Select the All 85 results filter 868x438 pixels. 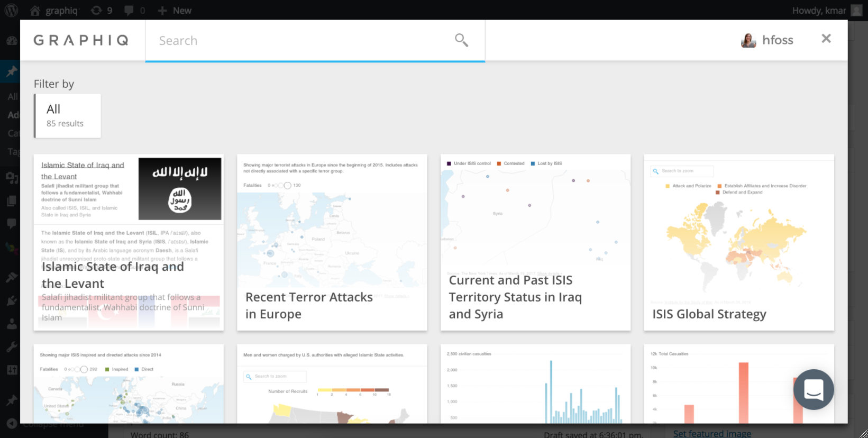pyautogui.click(x=67, y=116)
